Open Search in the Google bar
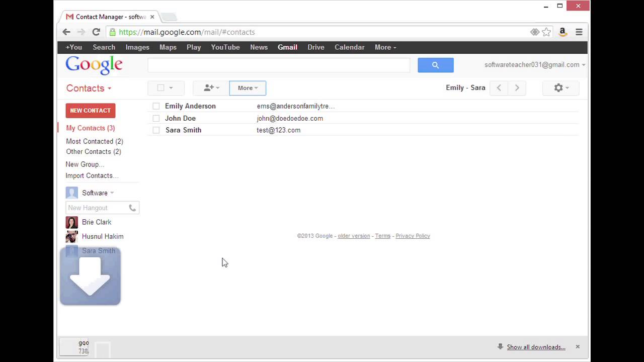Image resolution: width=644 pixels, height=362 pixels. click(x=104, y=47)
